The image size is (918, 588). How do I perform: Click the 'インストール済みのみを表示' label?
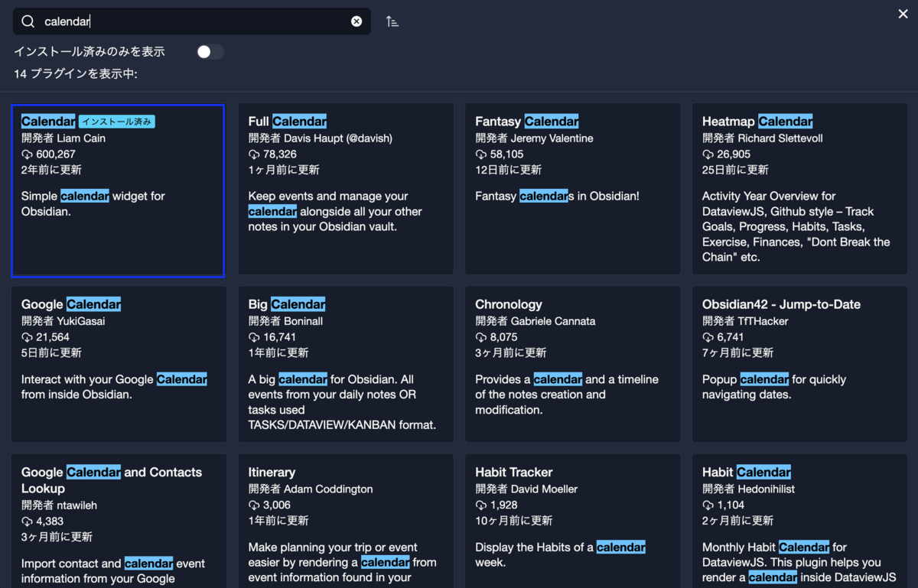pos(90,51)
